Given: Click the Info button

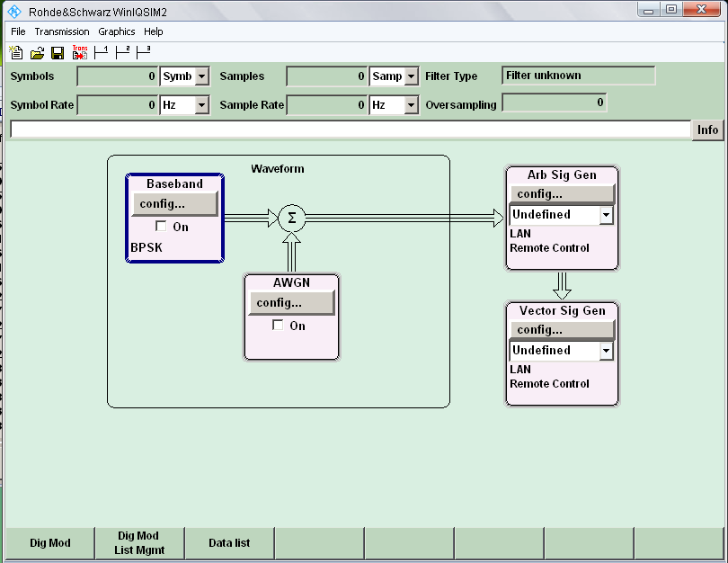Looking at the screenshot, I should tap(707, 130).
